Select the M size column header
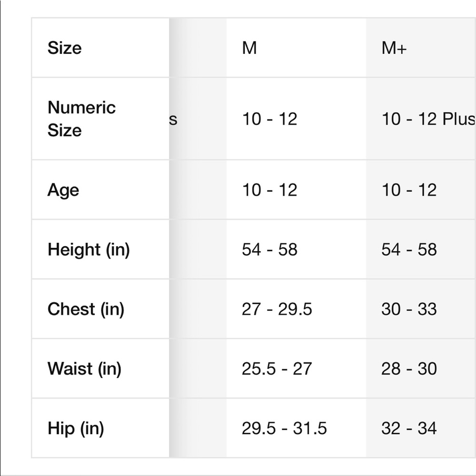This screenshot has width=476, height=476. 296,48
